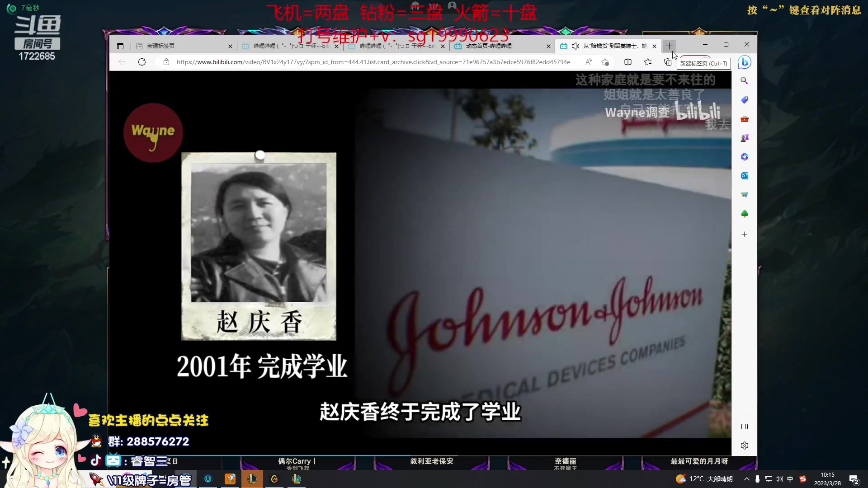
Task: Open the Favorites list
Action: point(648,62)
